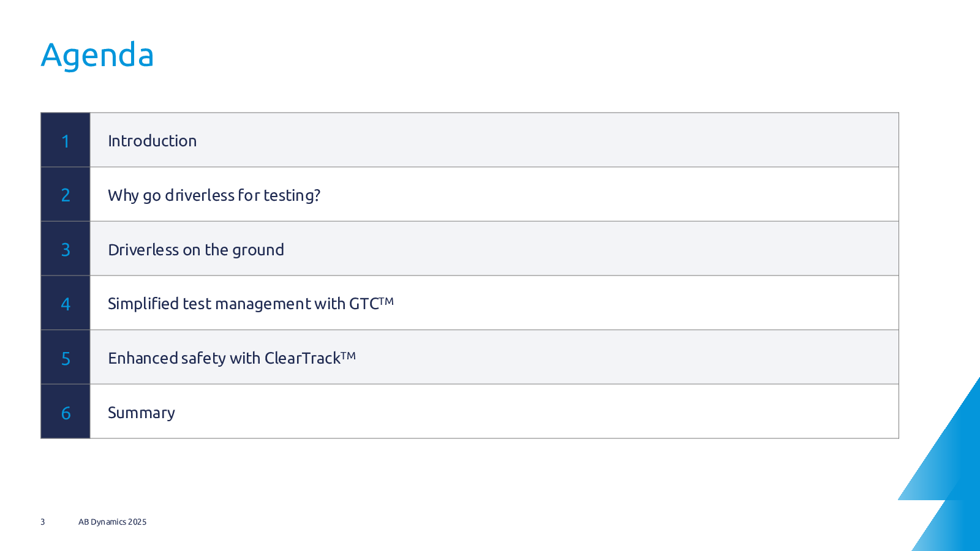Click the GTC trademark superscript
980x551 pixels.
(386, 301)
